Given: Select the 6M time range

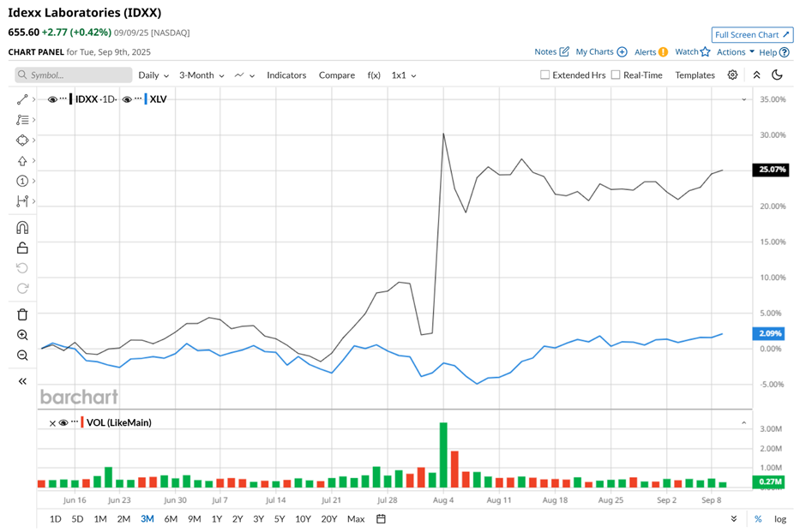Looking at the screenshot, I should click(171, 518).
